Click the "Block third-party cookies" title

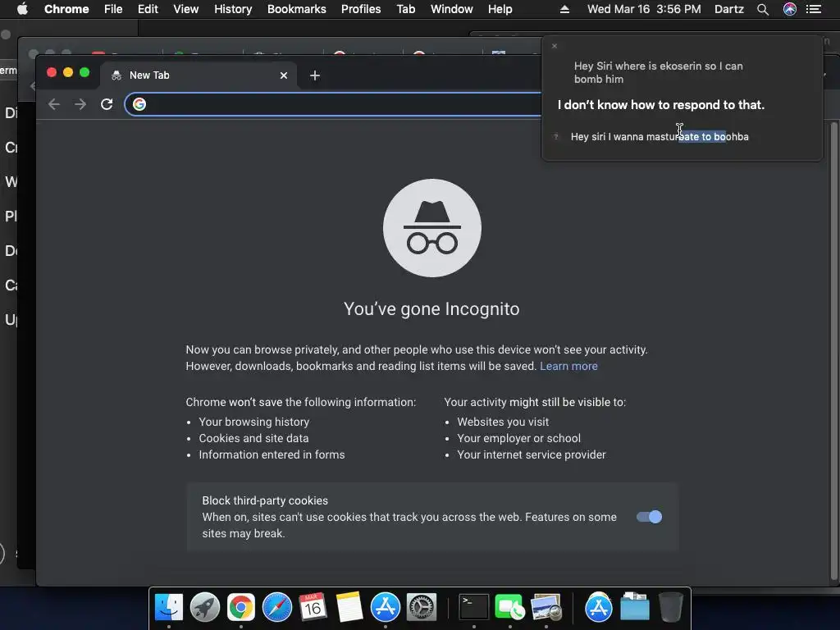pyautogui.click(x=265, y=501)
